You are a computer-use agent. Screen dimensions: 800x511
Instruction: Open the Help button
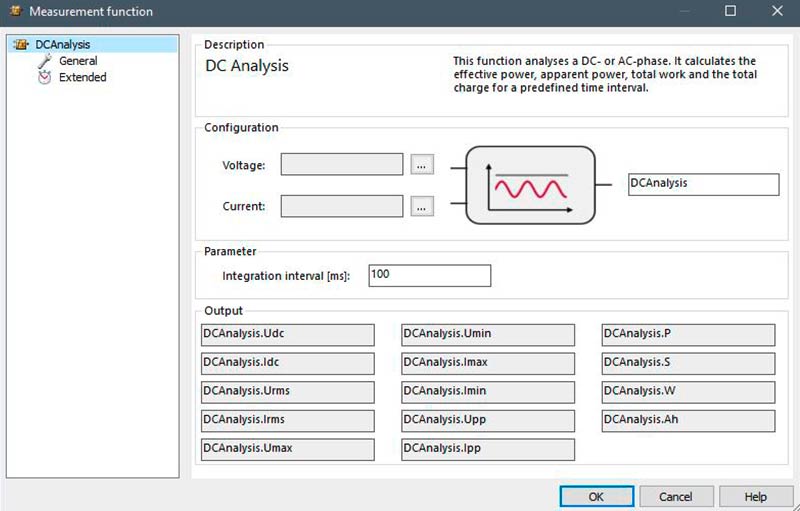756,497
